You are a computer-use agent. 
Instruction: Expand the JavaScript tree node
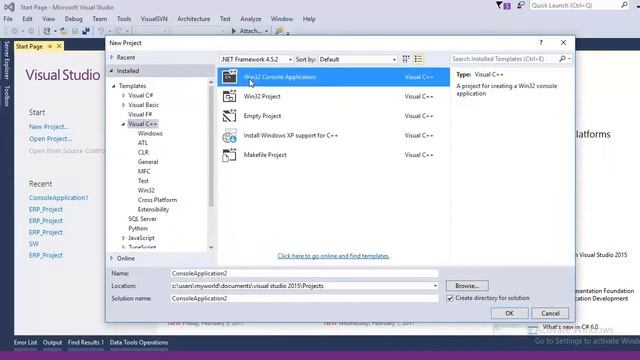[x=123, y=238]
